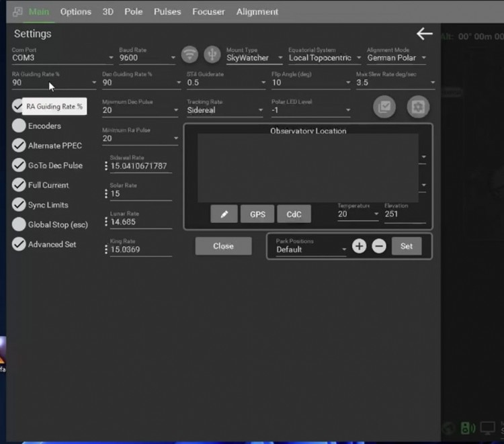This screenshot has height=444, width=504.
Task: Switch to the Pulses tab
Action: (x=167, y=11)
